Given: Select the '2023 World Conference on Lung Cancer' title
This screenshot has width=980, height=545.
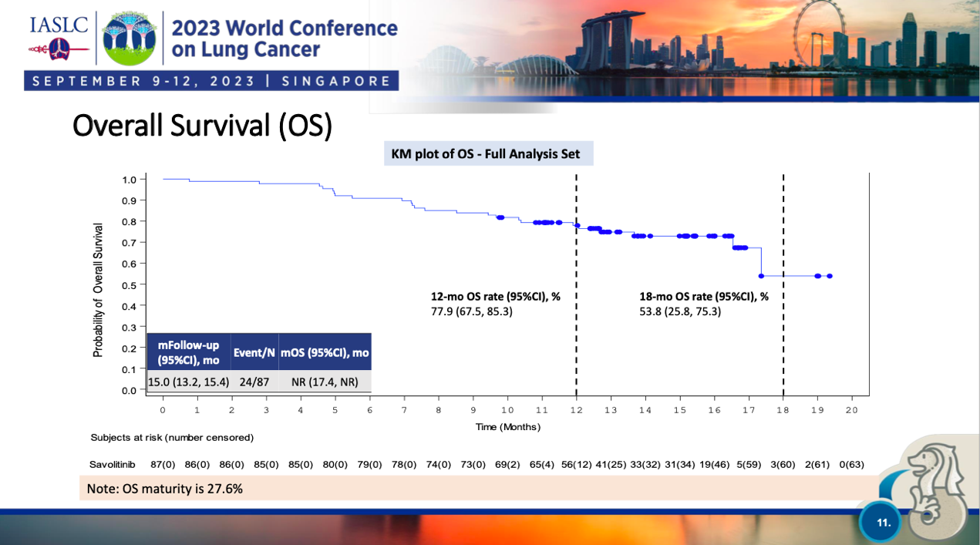Looking at the screenshot, I should (x=285, y=39).
